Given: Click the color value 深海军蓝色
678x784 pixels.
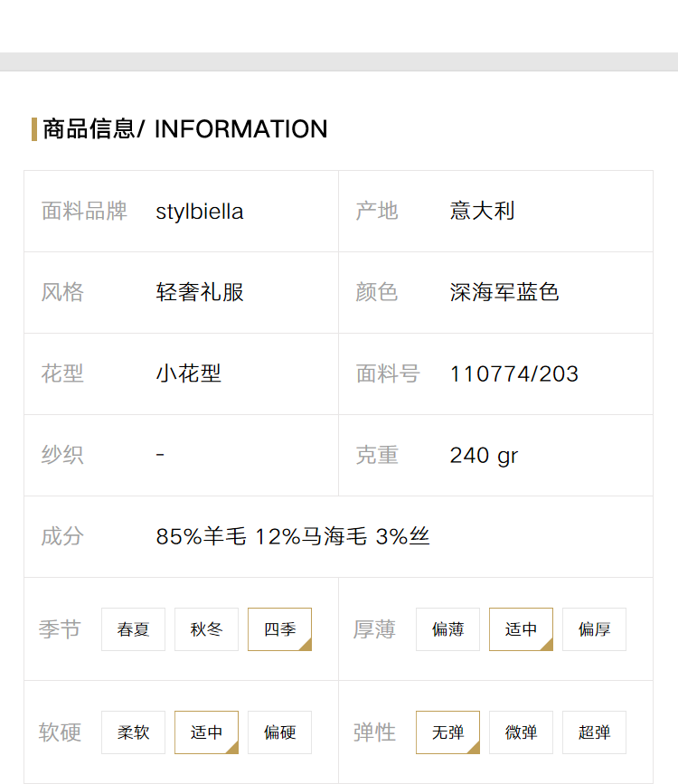Looking at the screenshot, I should click(504, 292).
